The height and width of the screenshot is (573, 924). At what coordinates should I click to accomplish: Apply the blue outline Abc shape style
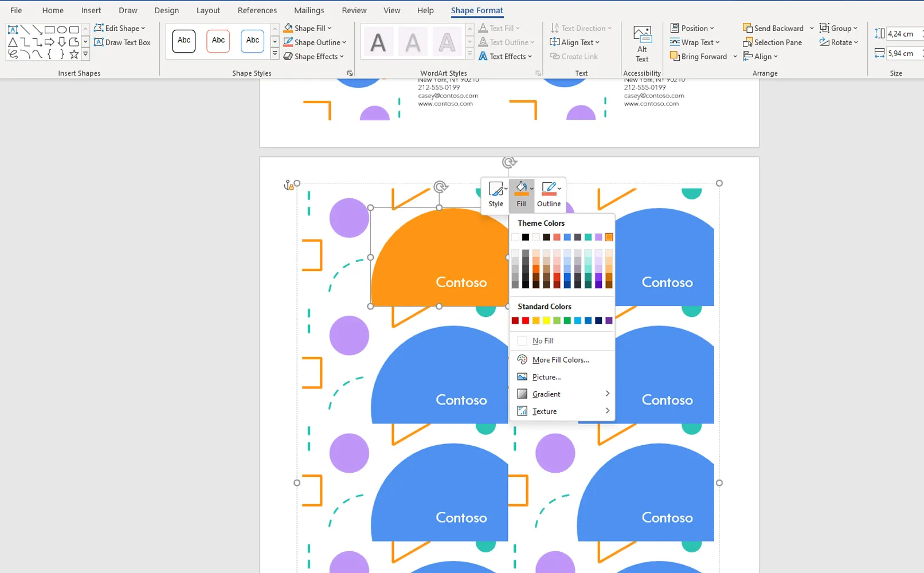point(253,41)
